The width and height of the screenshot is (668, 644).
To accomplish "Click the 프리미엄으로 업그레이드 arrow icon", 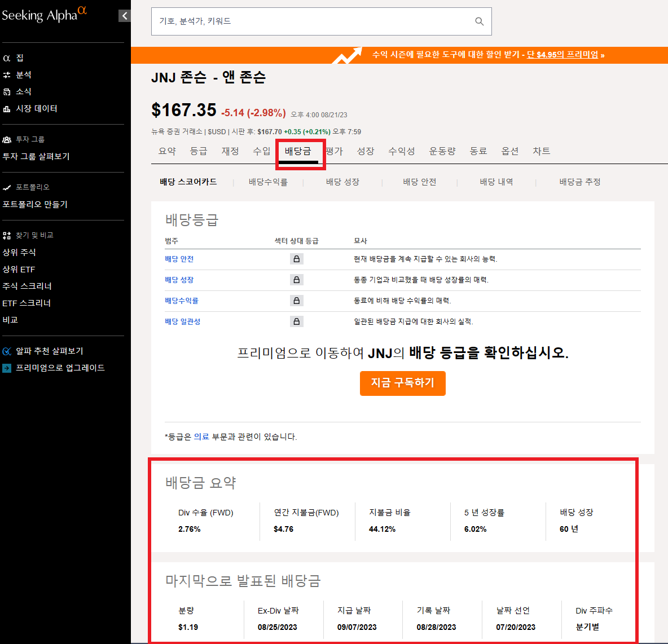I will tap(7, 368).
